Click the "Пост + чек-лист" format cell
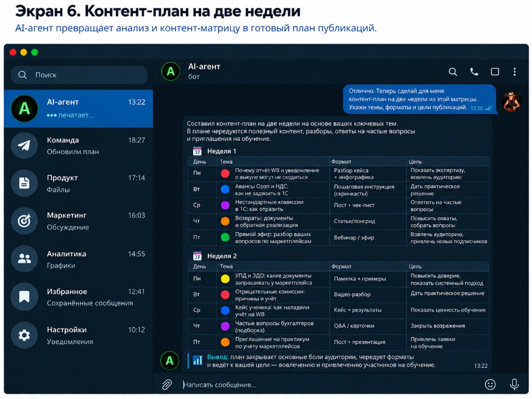This screenshot has width=532, height=399. coord(354,205)
